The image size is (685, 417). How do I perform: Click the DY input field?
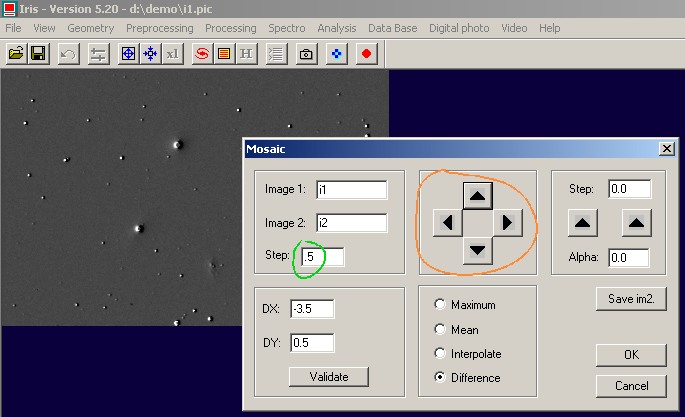coord(312,342)
